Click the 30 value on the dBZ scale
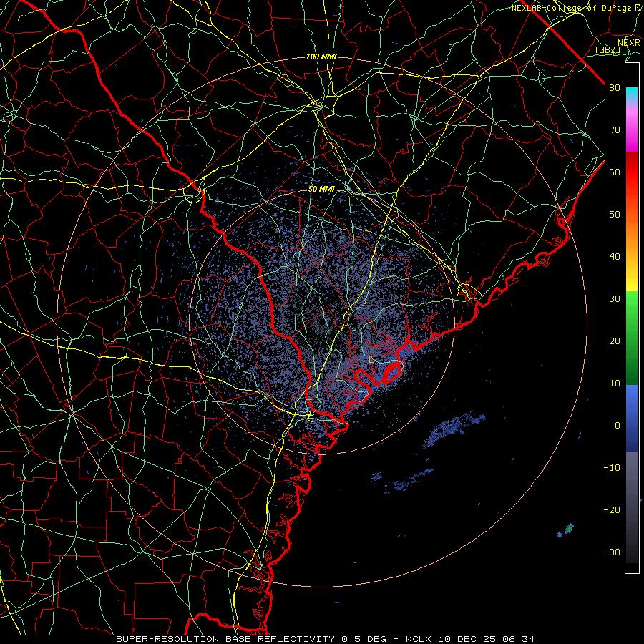The width and height of the screenshot is (644, 644). pos(615,298)
